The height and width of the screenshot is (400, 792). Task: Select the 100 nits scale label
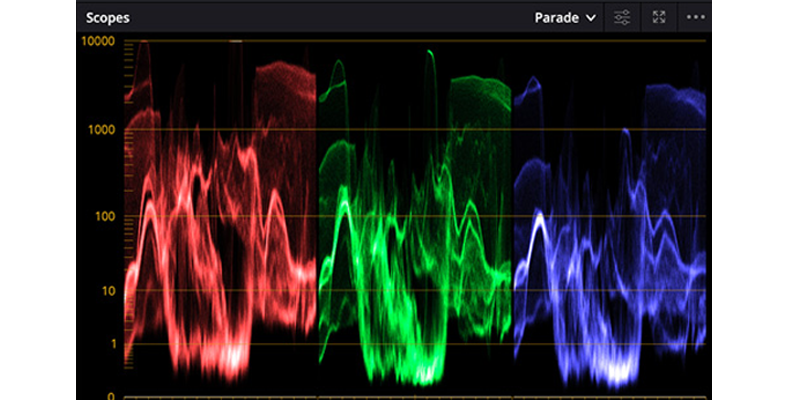[105, 217]
